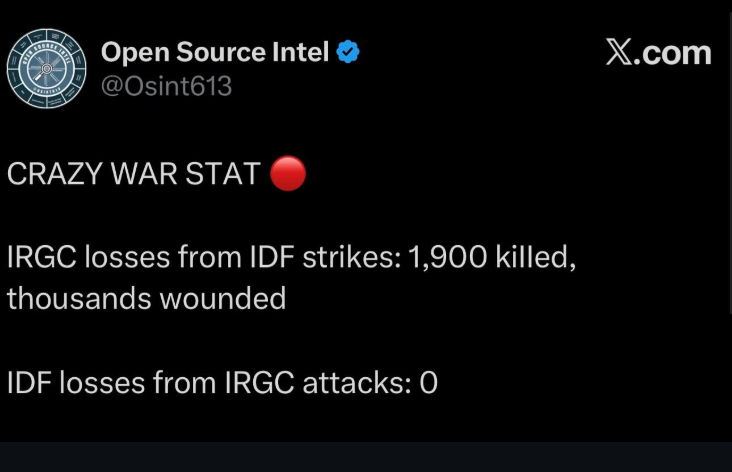The width and height of the screenshot is (732, 472).
Task: Click the word "strikes:" in the post
Action: 351,258
